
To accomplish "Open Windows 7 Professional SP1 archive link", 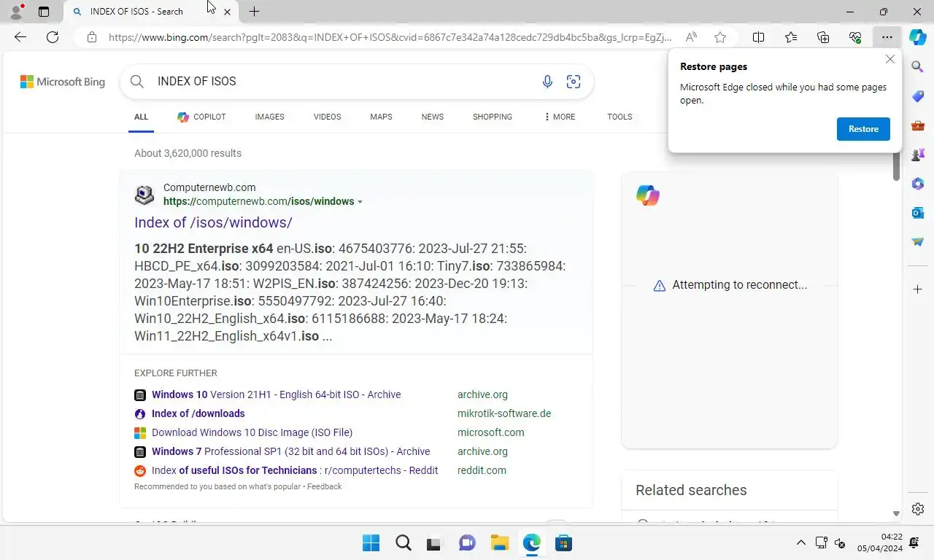I will point(290,451).
